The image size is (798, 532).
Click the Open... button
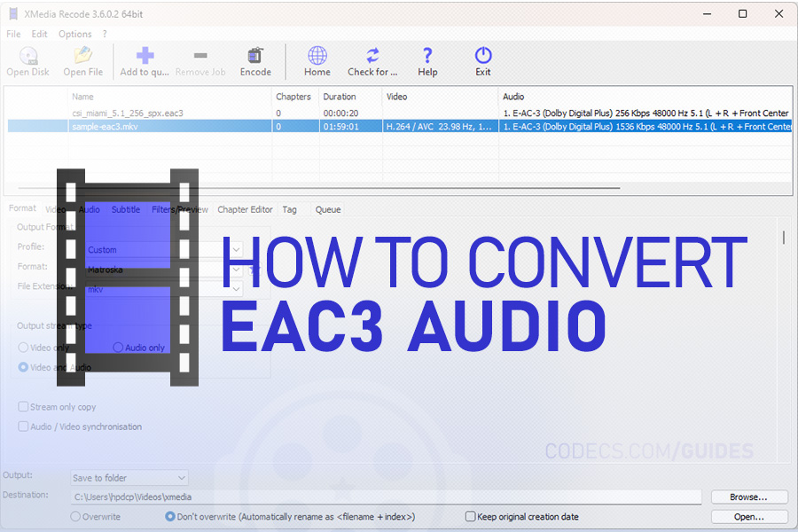749,517
